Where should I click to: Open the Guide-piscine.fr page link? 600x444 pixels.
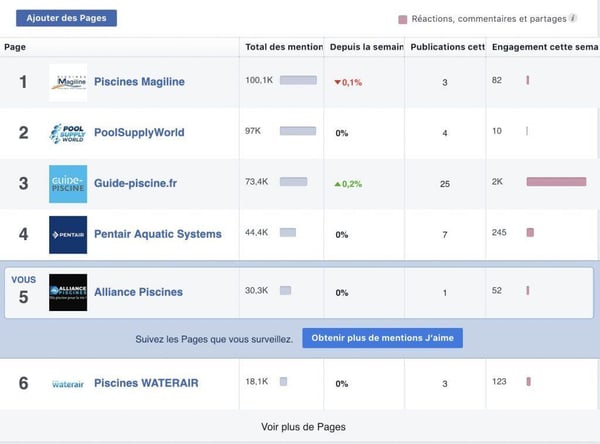click(135, 183)
